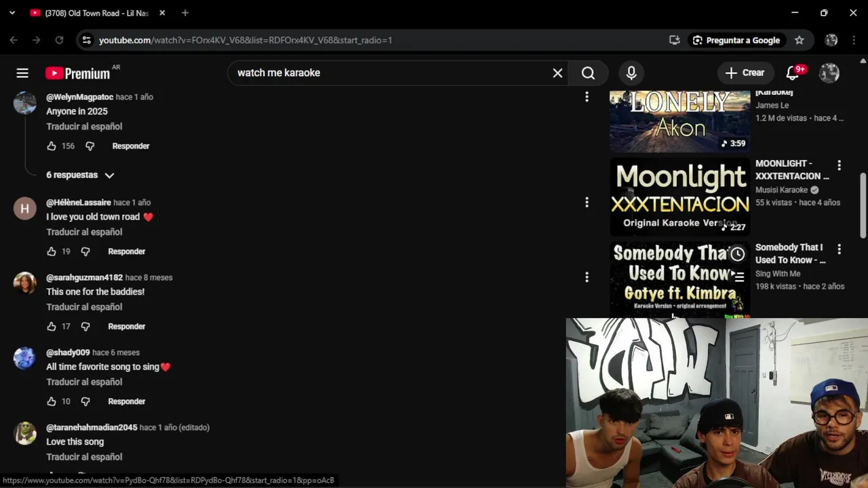Translate 'Anyone in 2025' to Spanish
Viewport: 868px width, 488px height.
[x=84, y=127]
